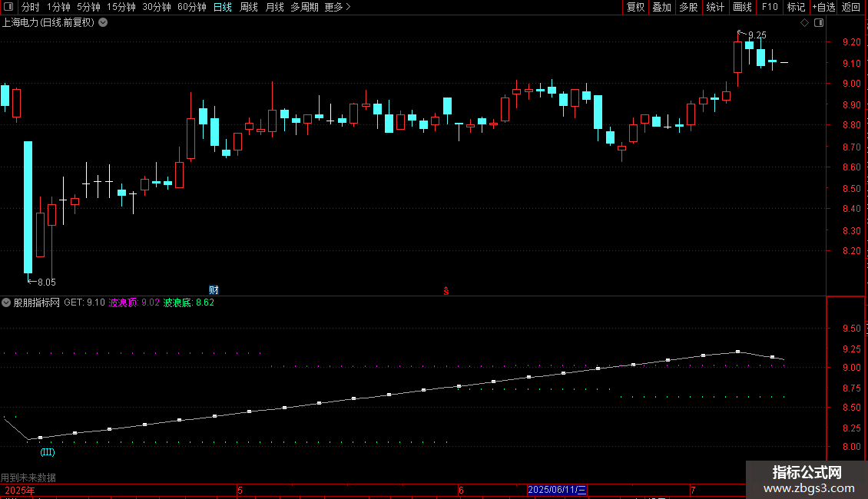The image size is (868, 499).
Task: Click the month 5 axis marker
Action: click(x=240, y=491)
